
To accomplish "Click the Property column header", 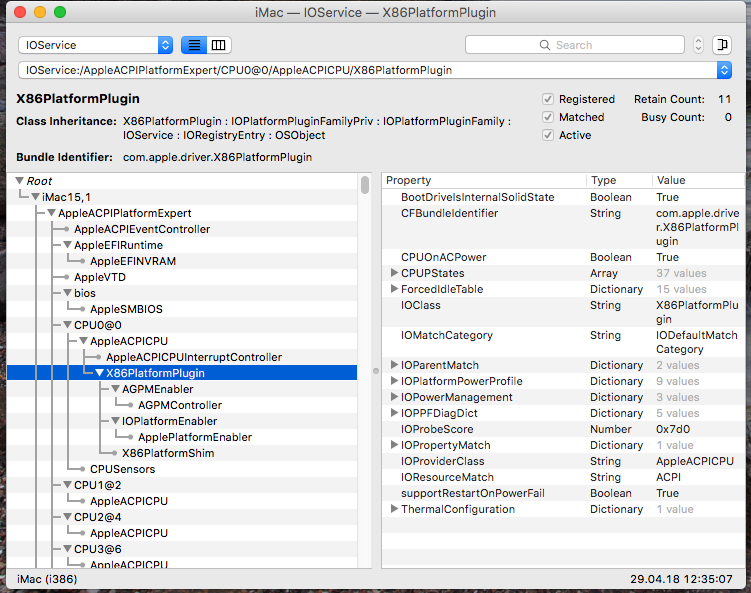I will click(x=480, y=180).
